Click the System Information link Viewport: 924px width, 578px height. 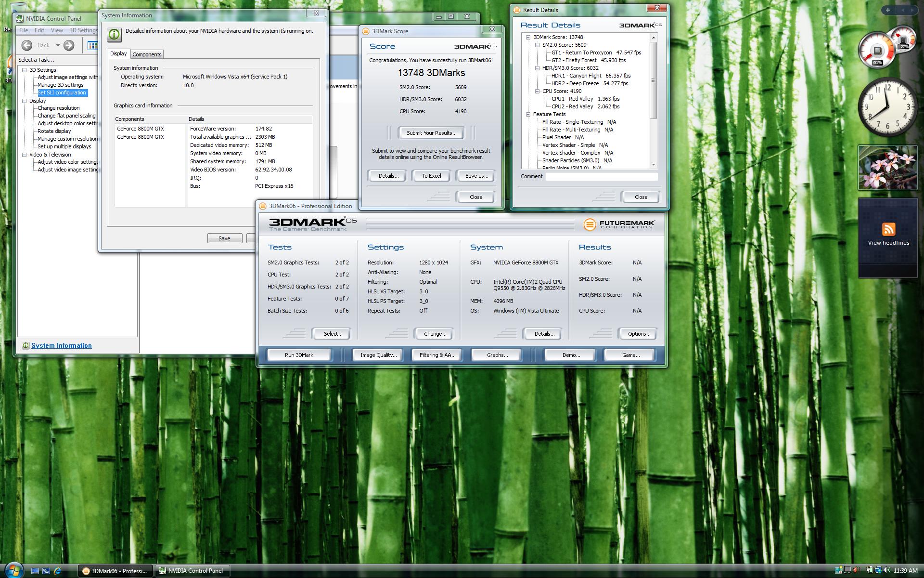(x=61, y=345)
